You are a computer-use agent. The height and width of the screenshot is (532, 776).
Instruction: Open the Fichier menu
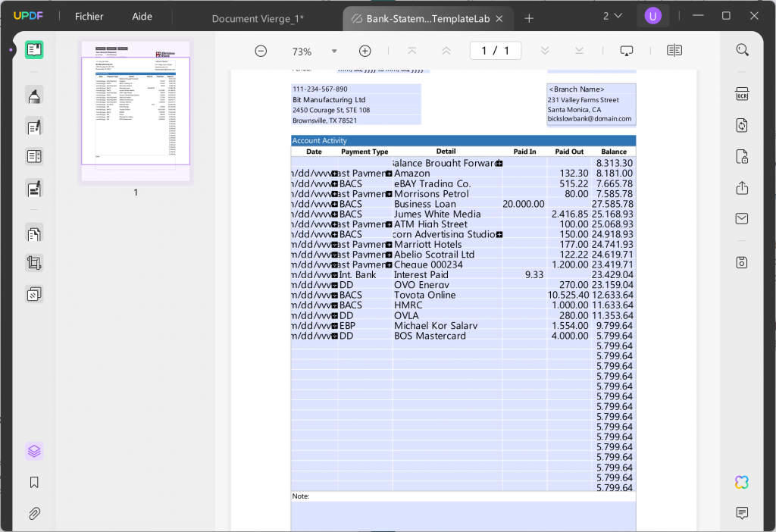point(89,17)
